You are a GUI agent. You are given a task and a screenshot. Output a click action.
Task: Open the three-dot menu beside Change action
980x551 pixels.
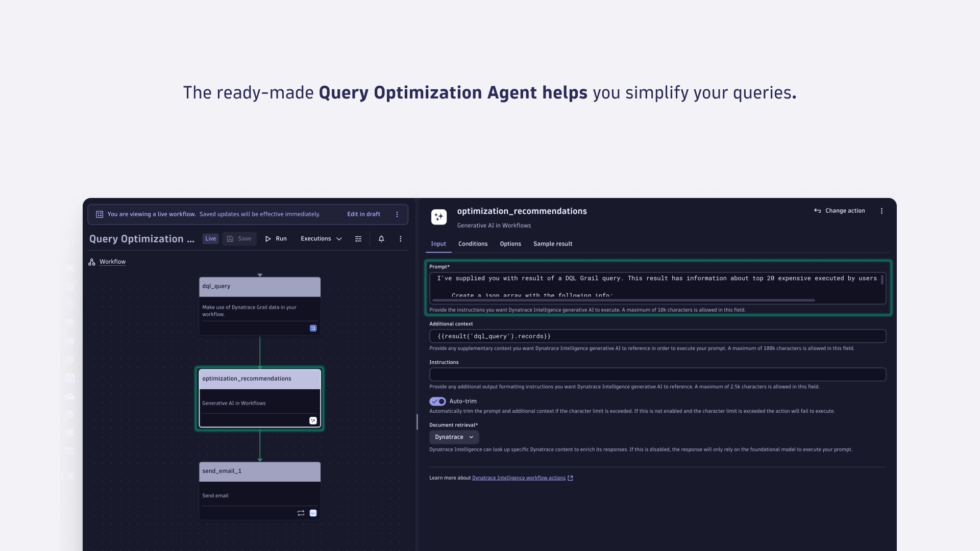881,211
